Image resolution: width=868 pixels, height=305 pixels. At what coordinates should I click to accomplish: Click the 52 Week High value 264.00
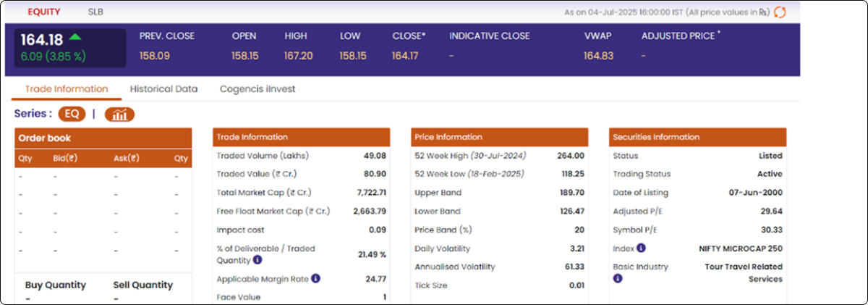coord(571,156)
